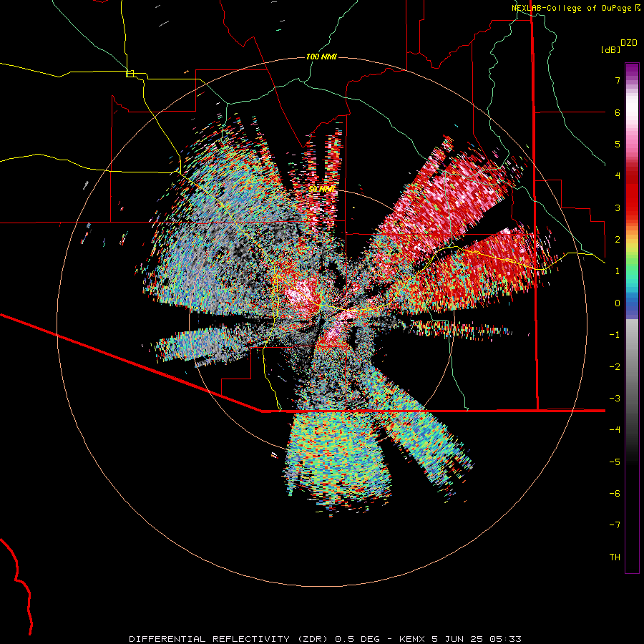Click the -4 scale value
The width and height of the screenshot is (644, 644).
[x=615, y=430]
